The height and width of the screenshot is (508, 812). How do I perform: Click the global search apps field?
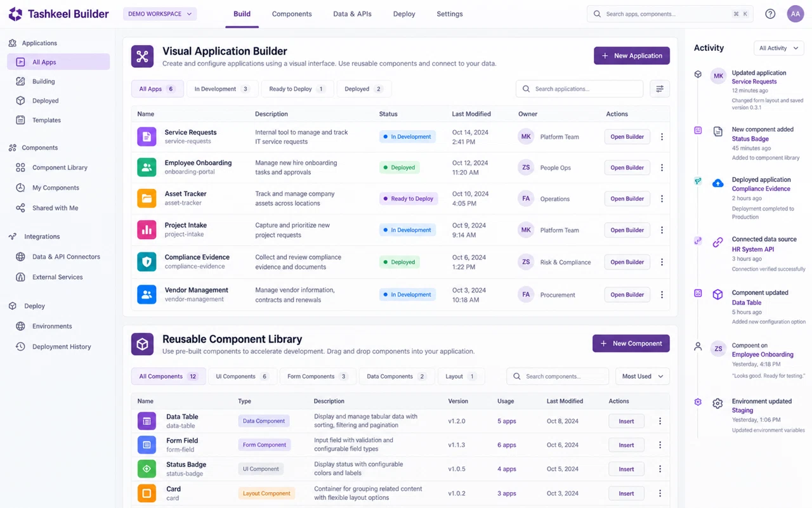[x=670, y=14]
